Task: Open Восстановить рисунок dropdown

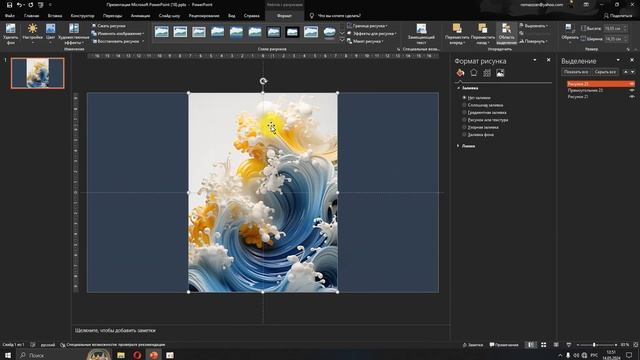Action: [118, 41]
